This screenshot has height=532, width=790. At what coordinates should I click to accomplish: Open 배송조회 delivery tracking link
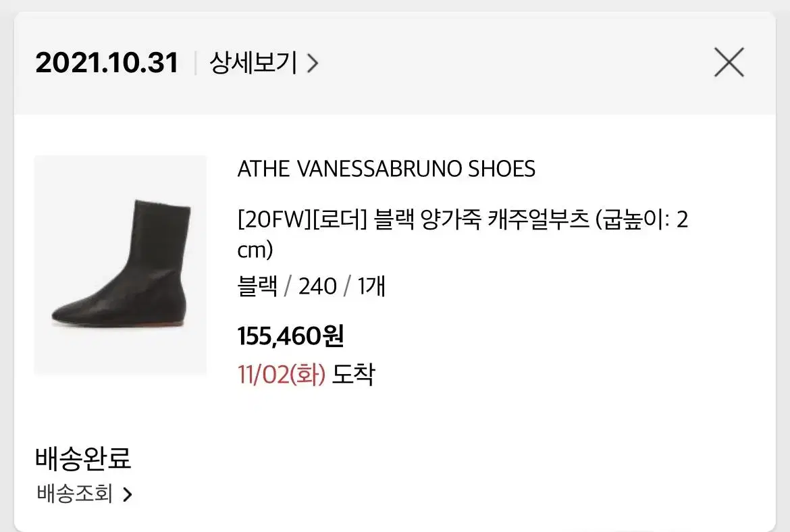[x=84, y=494]
